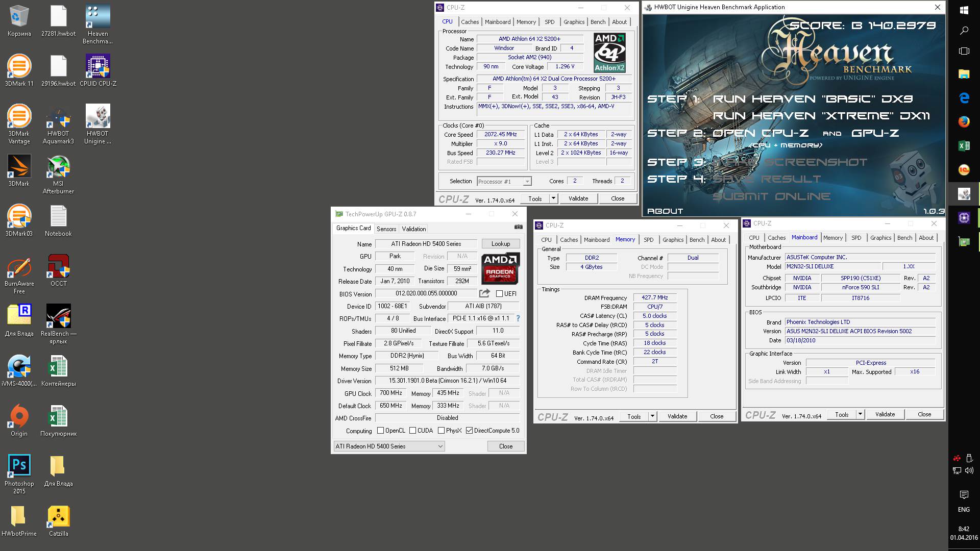Viewport: 980px width, 551px height.
Task: Expand the ATI Radeon HD 5400 Series GPU selector
Action: (x=389, y=446)
